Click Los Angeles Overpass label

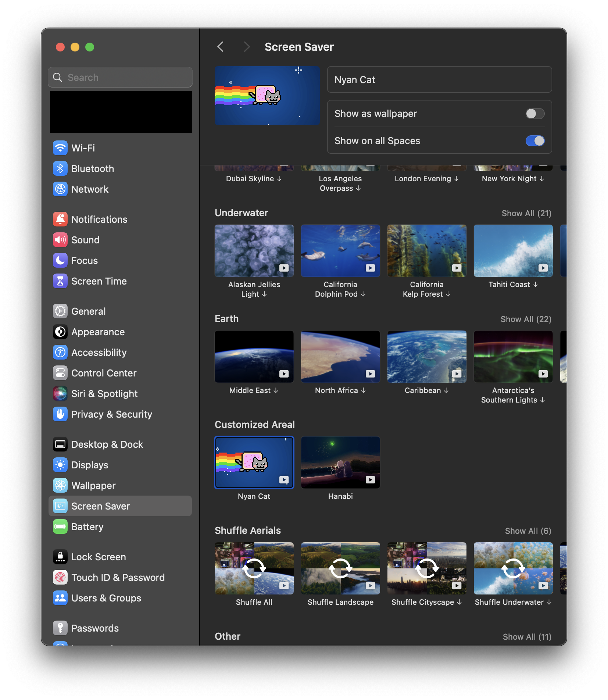pyautogui.click(x=340, y=183)
